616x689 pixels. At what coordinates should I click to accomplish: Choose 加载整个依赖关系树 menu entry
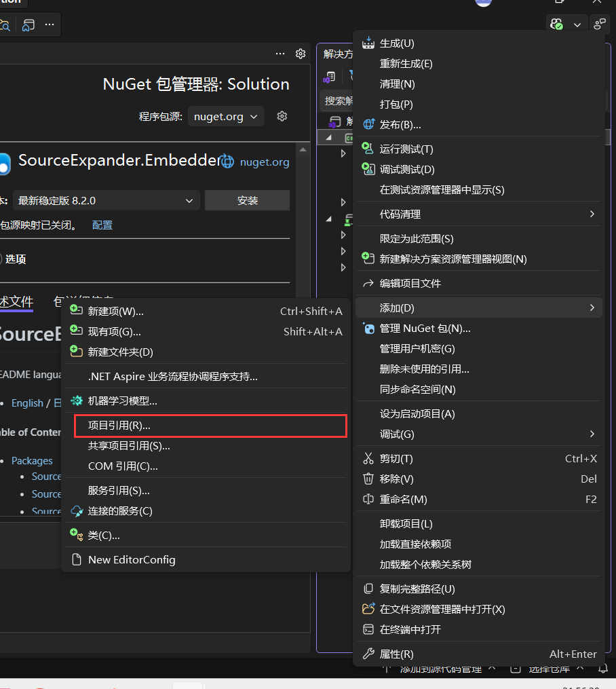(x=479, y=564)
